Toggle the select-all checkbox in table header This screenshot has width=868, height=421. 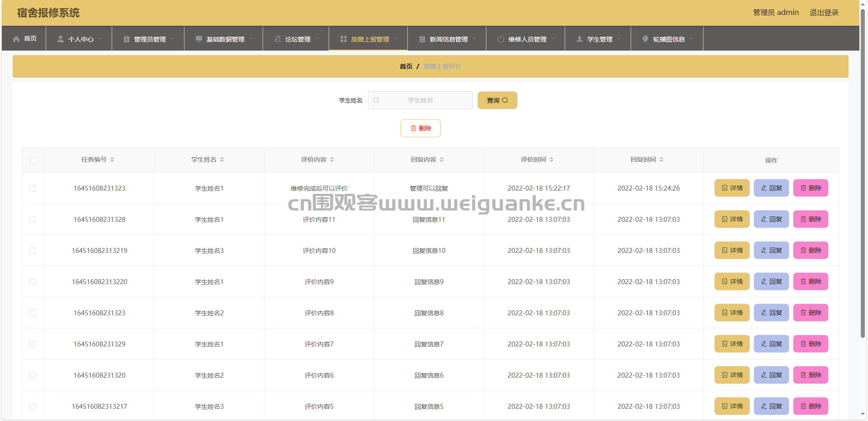point(33,160)
